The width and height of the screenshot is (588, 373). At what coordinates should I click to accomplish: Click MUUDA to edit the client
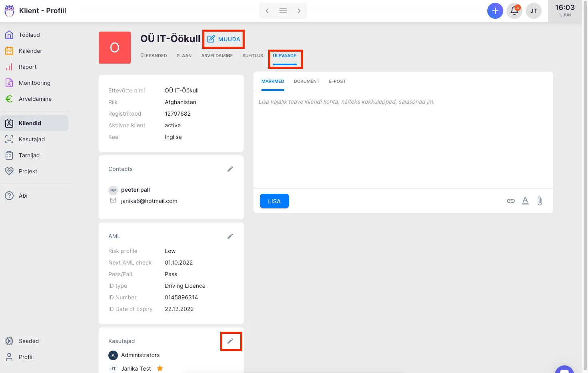[x=224, y=39]
